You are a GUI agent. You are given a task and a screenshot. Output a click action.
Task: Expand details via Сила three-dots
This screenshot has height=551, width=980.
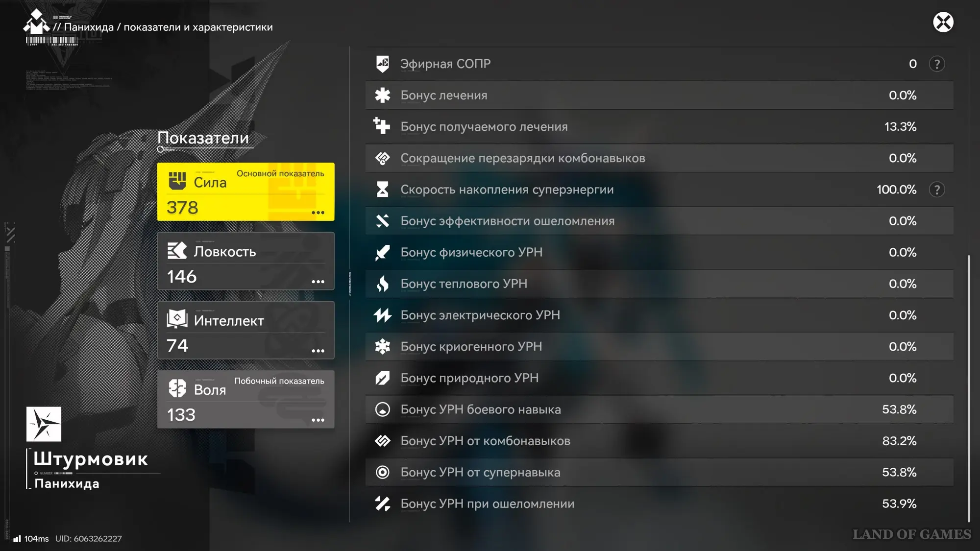click(318, 213)
